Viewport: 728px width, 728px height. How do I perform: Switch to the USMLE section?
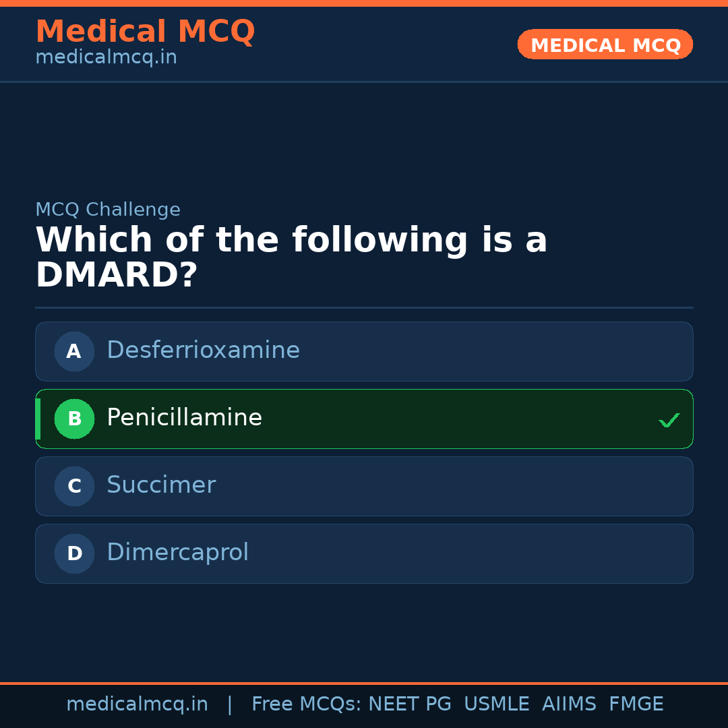click(x=497, y=703)
